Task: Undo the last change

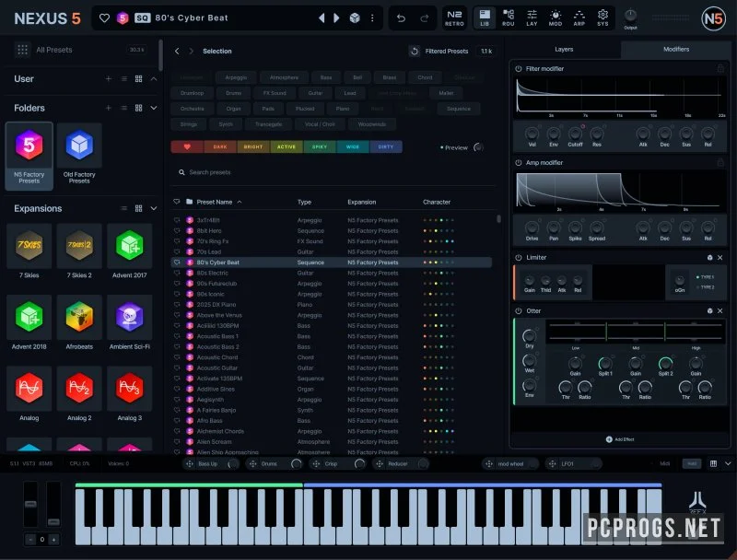Action: coord(401,17)
